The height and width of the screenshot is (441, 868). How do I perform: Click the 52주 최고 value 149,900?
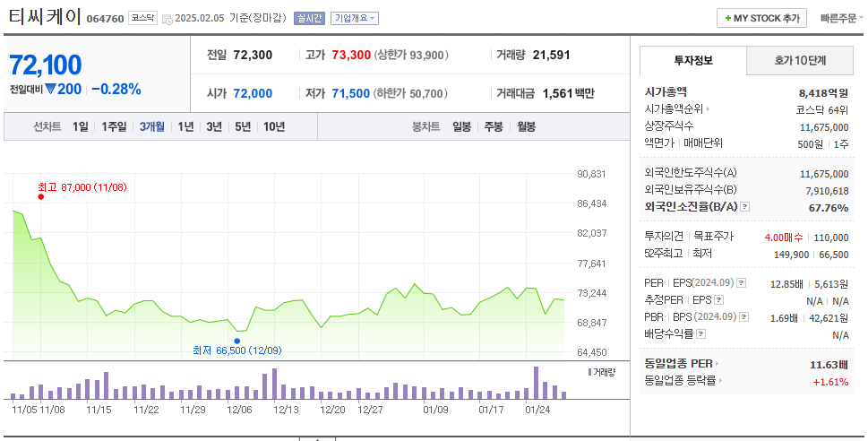[x=792, y=255]
